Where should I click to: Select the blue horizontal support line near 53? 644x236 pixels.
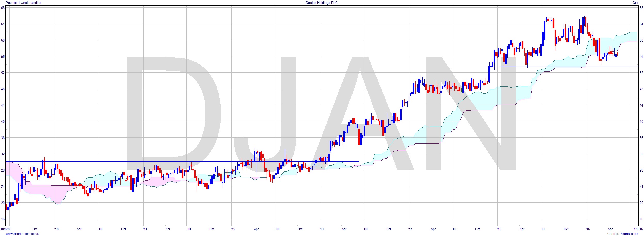coord(567,67)
